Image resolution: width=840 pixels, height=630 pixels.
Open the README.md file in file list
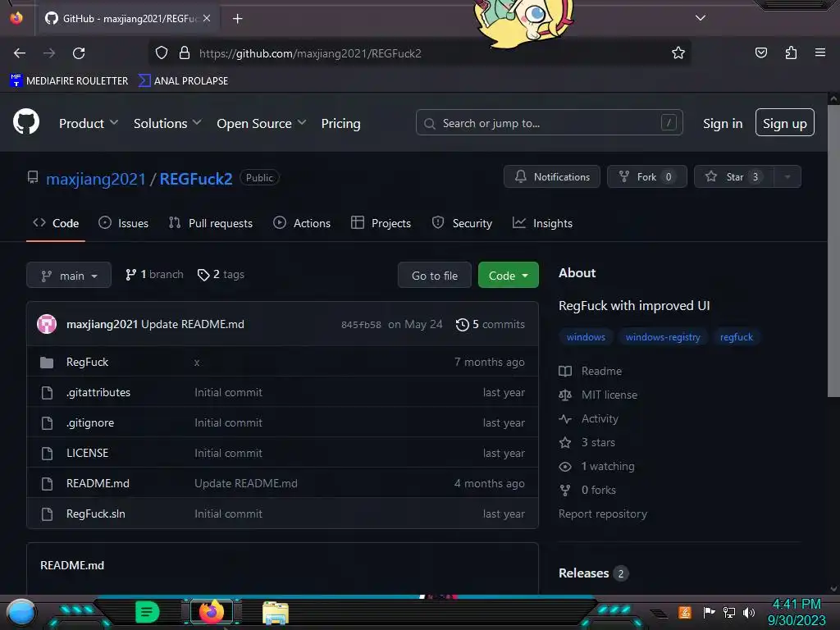[98, 483]
